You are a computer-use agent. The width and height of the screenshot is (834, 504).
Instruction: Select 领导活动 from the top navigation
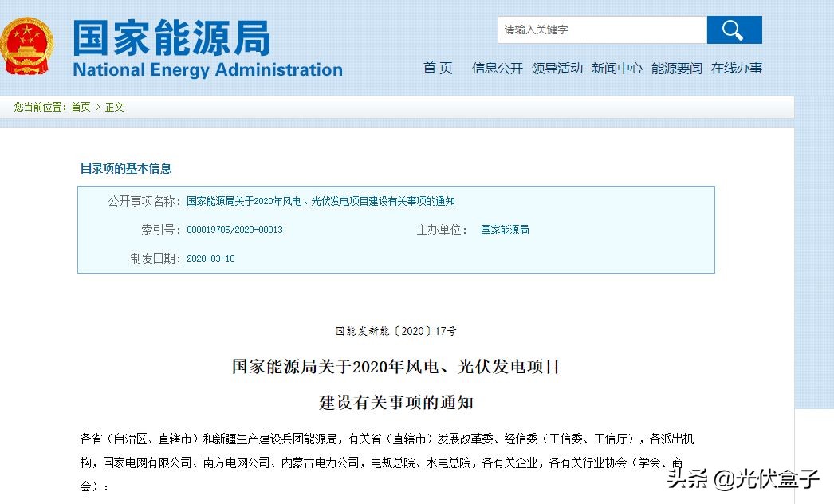pos(557,69)
